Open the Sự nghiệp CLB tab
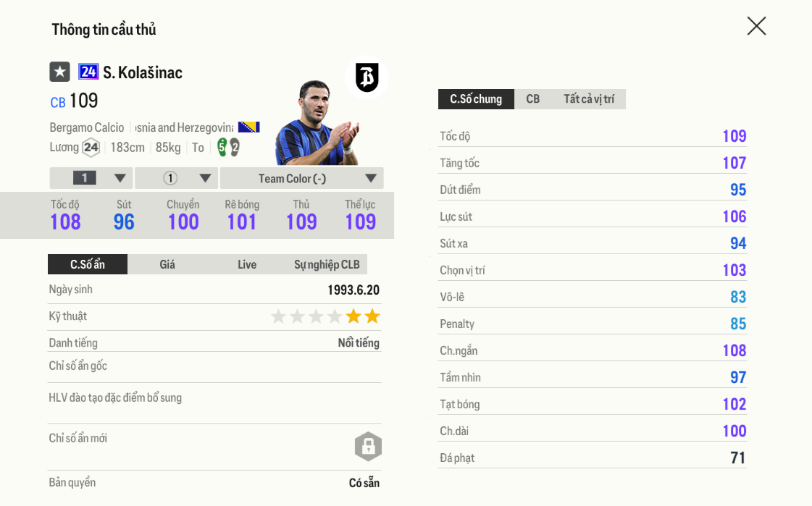The height and width of the screenshot is (506, 812). coord(327,264)
